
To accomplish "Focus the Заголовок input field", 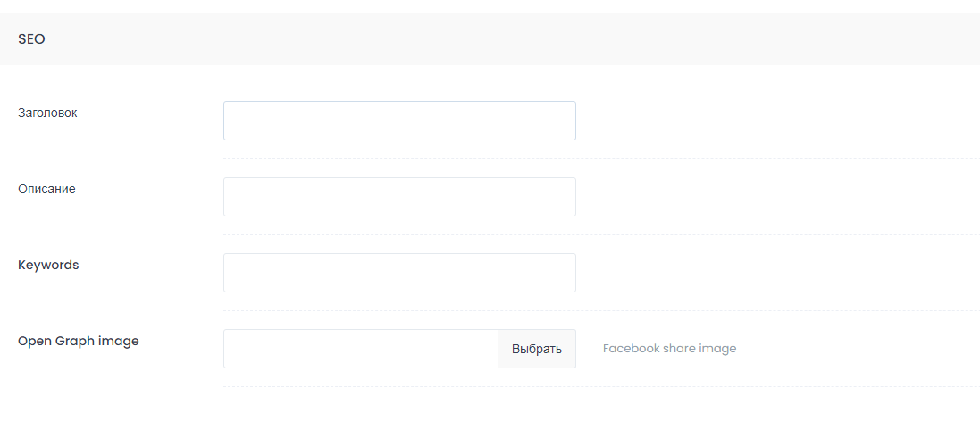I will [x=399, y=121].
